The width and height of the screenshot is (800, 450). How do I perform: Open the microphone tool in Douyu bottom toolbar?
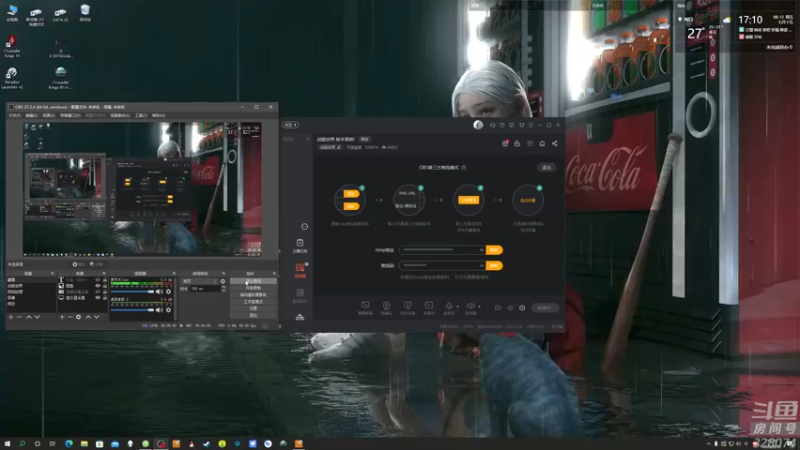[x=449, y=306]
